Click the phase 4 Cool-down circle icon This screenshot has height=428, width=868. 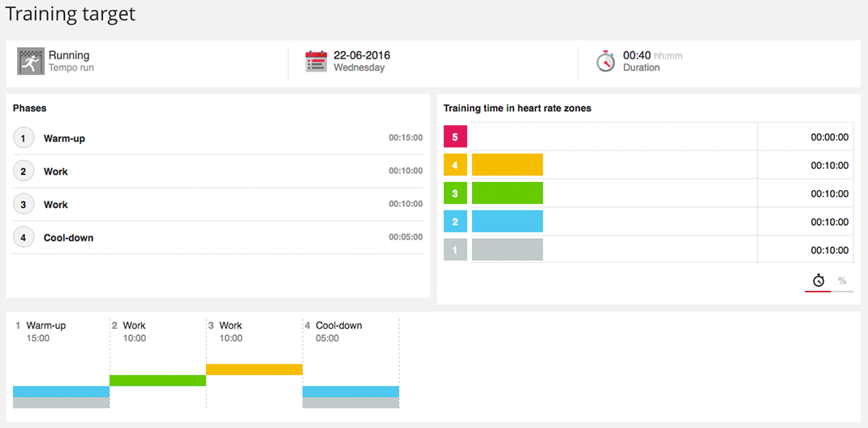coord(24,238)
